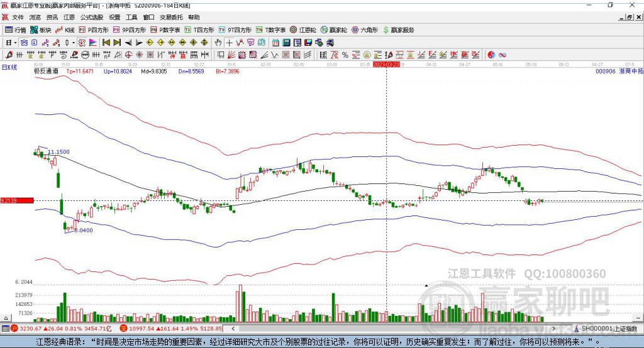This screenshot has width=644, height=348.
Task: Switch to K线 chart view
Action: pyautogui.click(x=65, y=30)
